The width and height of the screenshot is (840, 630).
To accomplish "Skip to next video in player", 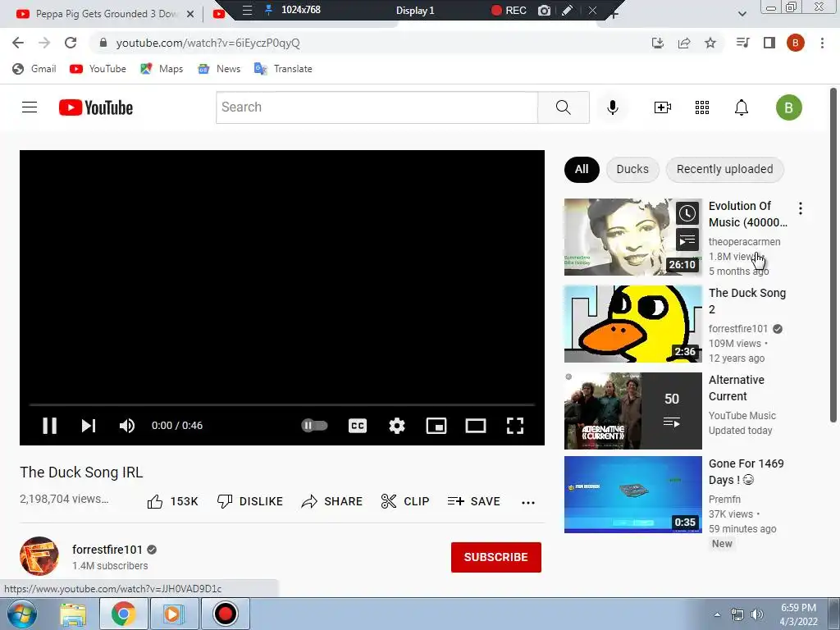I will coord(89,426).
